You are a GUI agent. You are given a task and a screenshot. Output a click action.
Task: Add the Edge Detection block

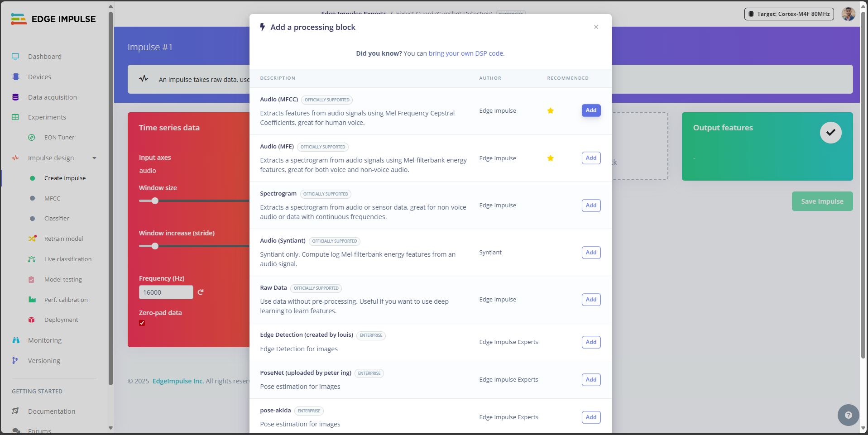tap(591, 342)
